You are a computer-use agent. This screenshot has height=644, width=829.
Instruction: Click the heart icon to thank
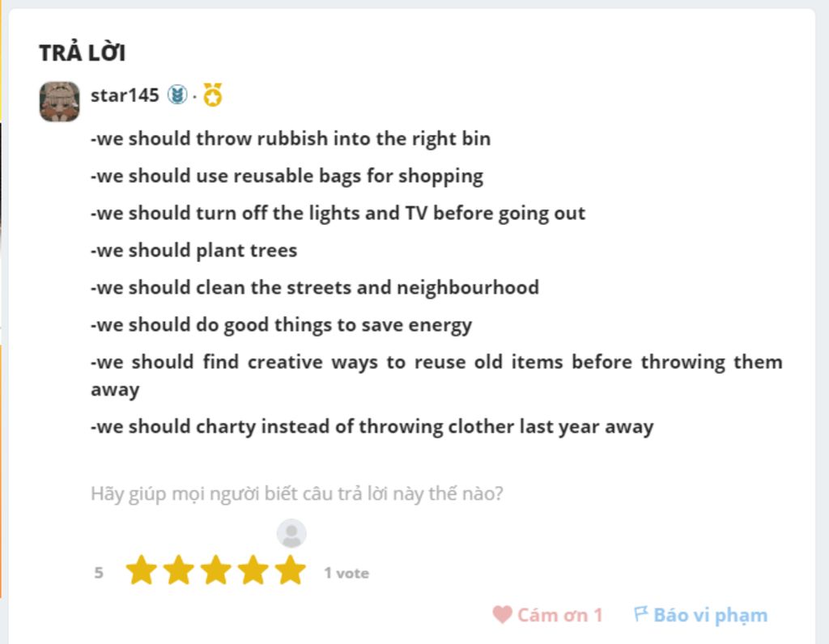pos(502,614)
